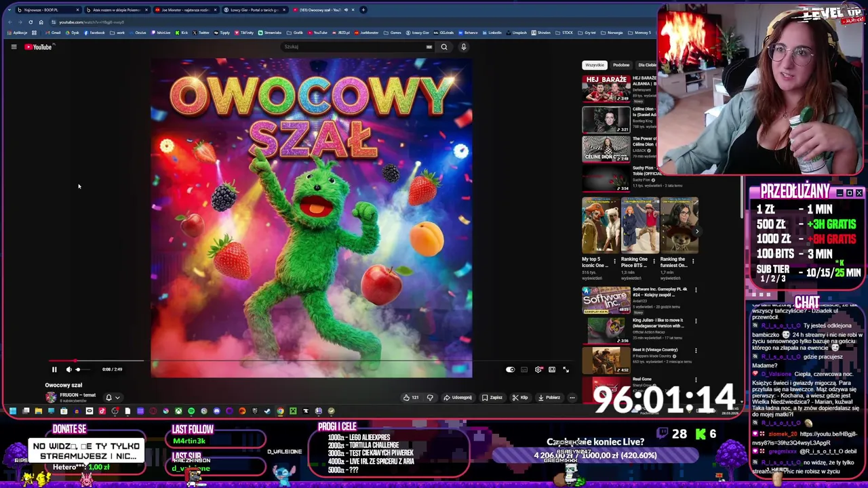Turn on subtitles in the video player
Viewport: 868px width, 488px height.
(524, 369)
